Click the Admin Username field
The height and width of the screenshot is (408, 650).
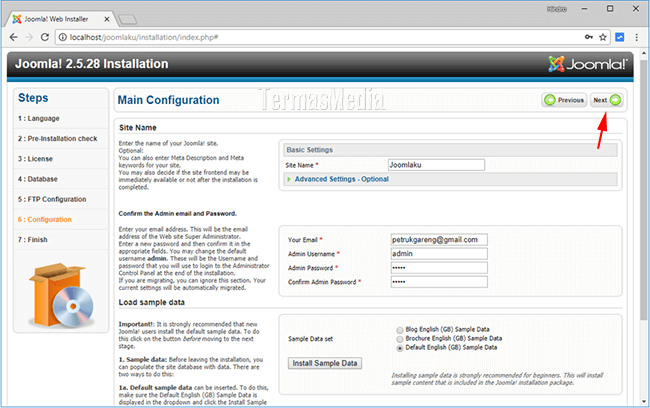tap(439, 254)
